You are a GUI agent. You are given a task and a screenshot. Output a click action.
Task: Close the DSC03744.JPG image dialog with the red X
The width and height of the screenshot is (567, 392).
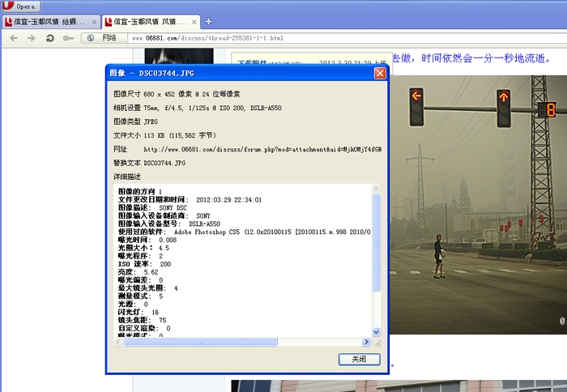[380, 74]
